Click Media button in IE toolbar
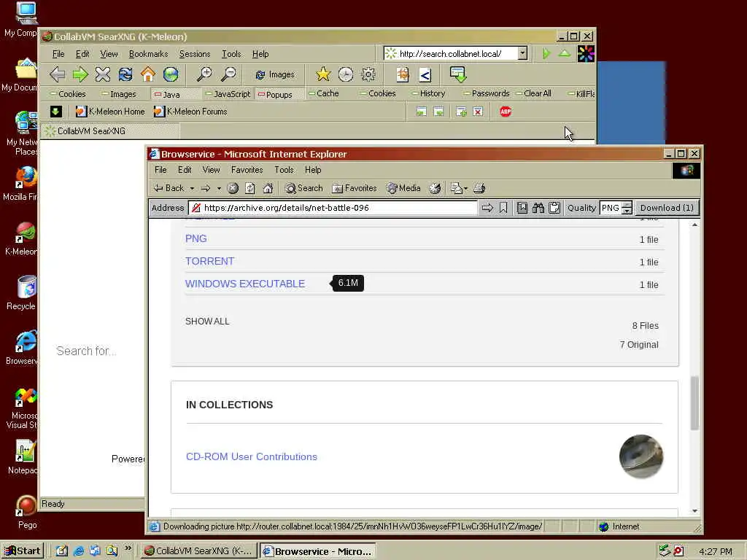Image resolution: width=747 pixels, height=560 pixels. tap(403, 188)
